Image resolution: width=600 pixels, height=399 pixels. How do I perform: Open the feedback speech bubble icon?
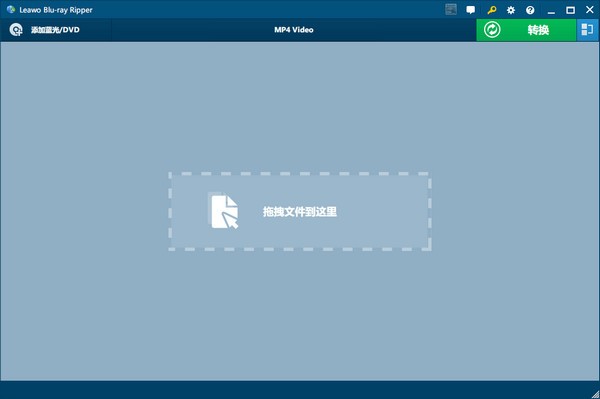point(471,10)
